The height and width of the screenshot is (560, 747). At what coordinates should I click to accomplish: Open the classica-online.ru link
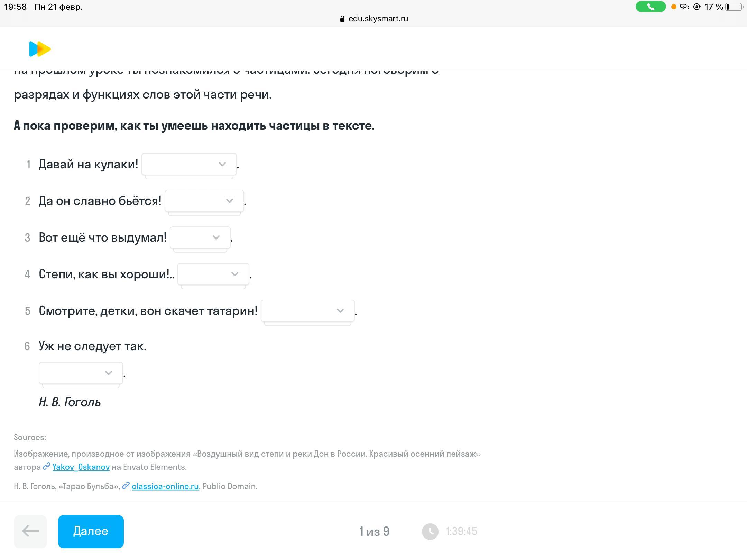(165, 486)
